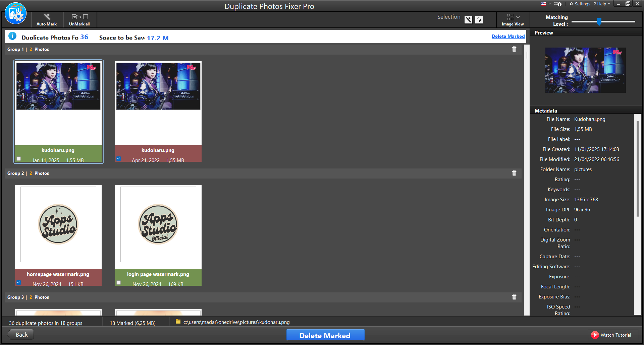The width and height of the screenshot is (644, 345).
Task: Click the kudoharu.png file path in status bar
Action: pyautogui.click(x=236, y=322)
